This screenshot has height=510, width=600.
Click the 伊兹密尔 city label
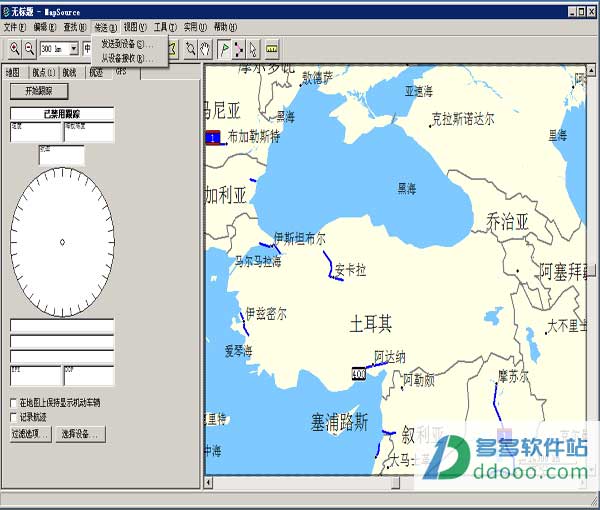coord(266,314)
